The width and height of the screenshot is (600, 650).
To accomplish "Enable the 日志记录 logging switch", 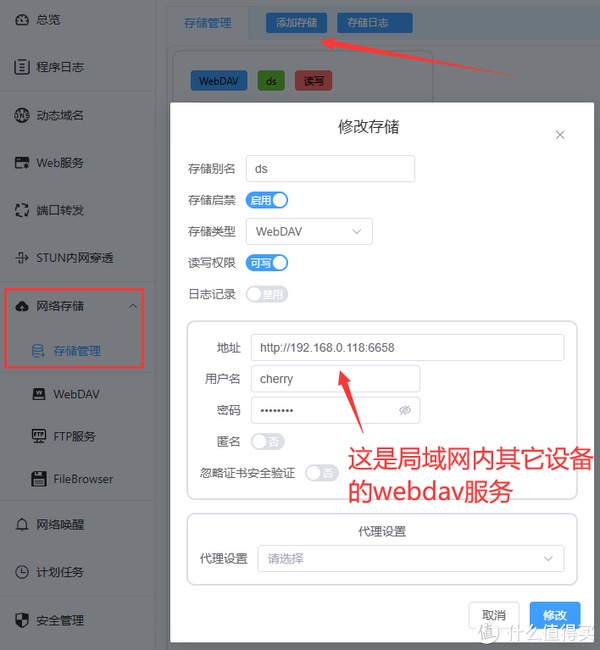I will pyautogui.click(x=267, y=294).
